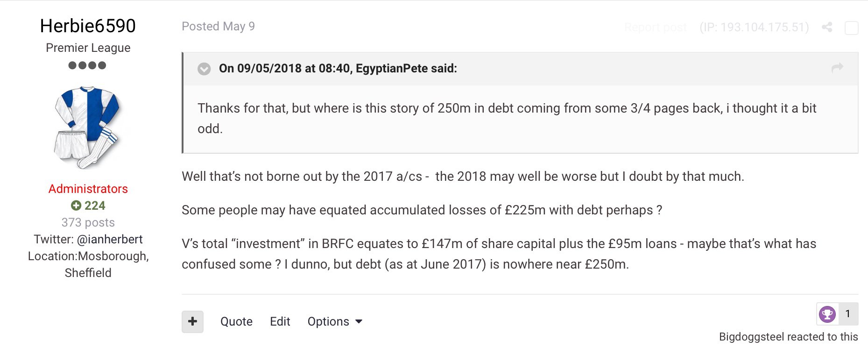Click the green reputation plus icon
This screenshot has width=868, height=355.
point(76,206)
